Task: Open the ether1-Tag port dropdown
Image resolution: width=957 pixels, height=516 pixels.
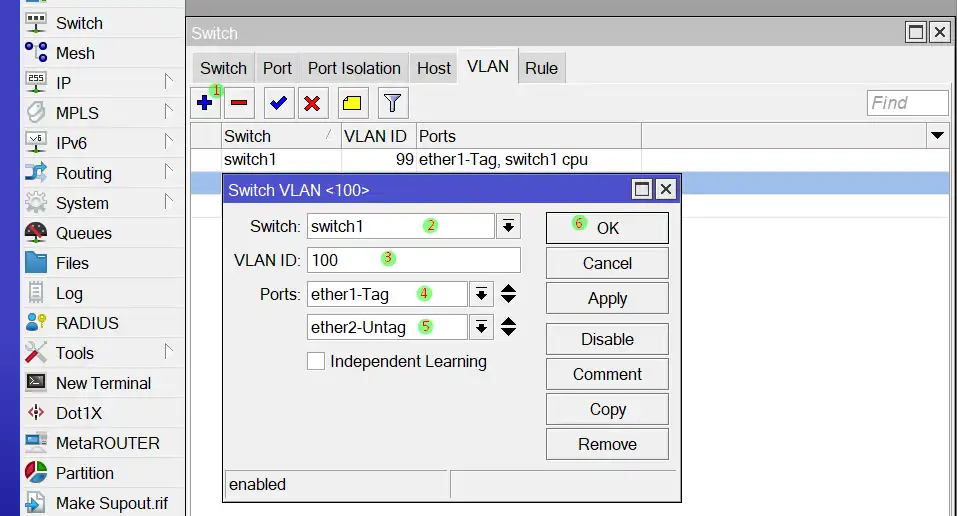Action: pyautogui.click(x=482, y=294)
